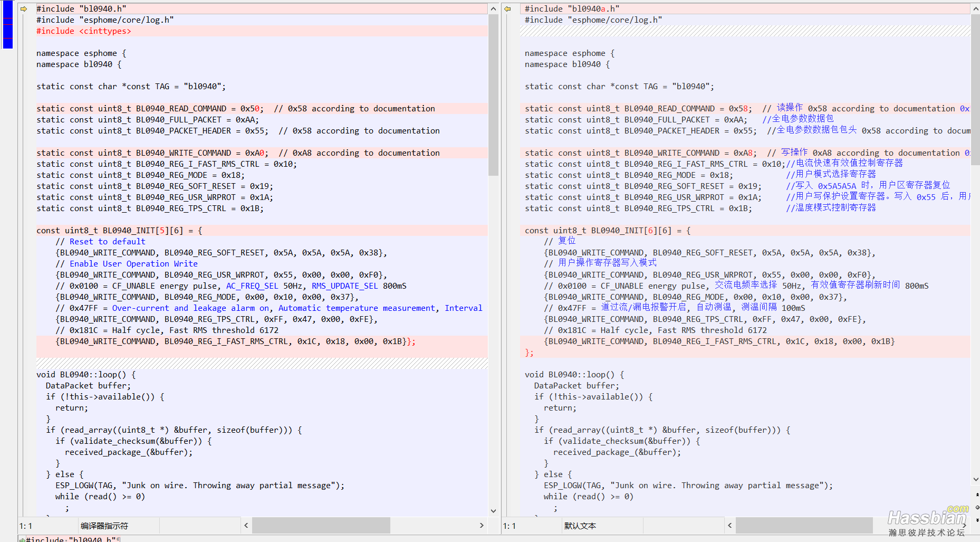Click the left pane's horizontal scrollbar thumb
980x542 pixels.
point(321,525)
